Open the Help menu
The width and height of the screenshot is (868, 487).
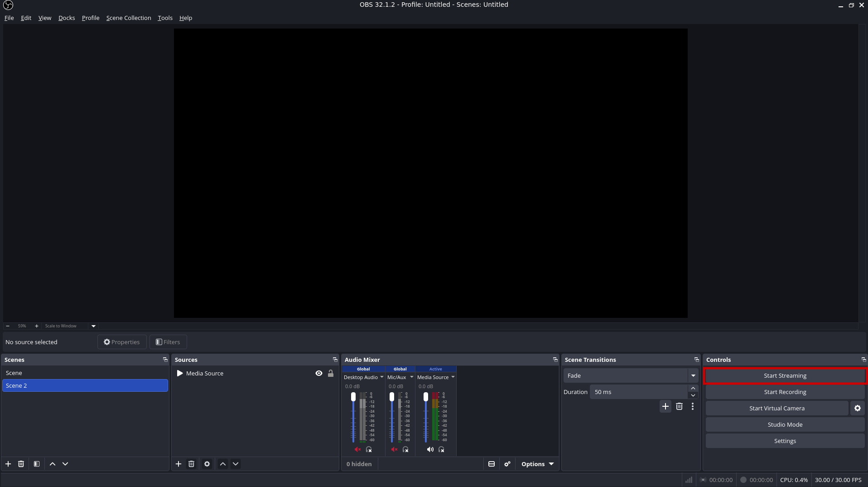(x=186, y=18)
